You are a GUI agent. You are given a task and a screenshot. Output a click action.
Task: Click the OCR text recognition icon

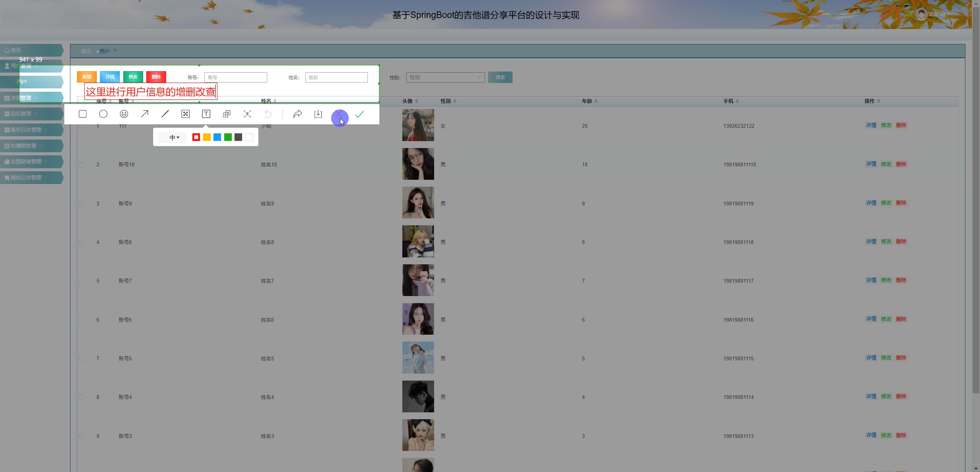(247, 114)
